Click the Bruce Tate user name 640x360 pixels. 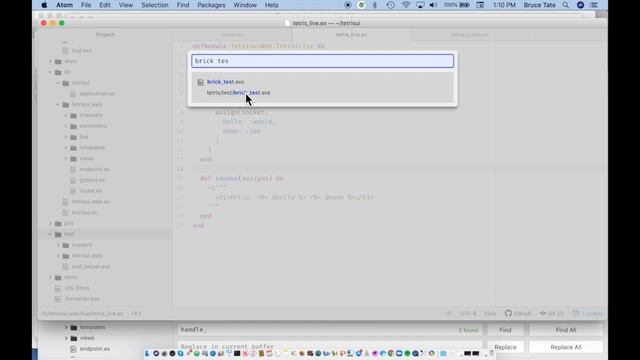pyautogui.click(x=540, y=5)
